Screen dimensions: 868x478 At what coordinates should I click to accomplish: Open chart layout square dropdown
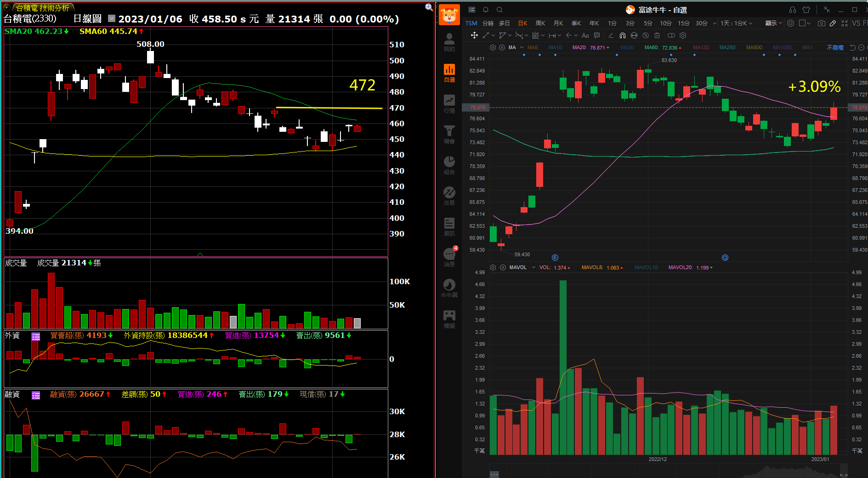[805, 23]
